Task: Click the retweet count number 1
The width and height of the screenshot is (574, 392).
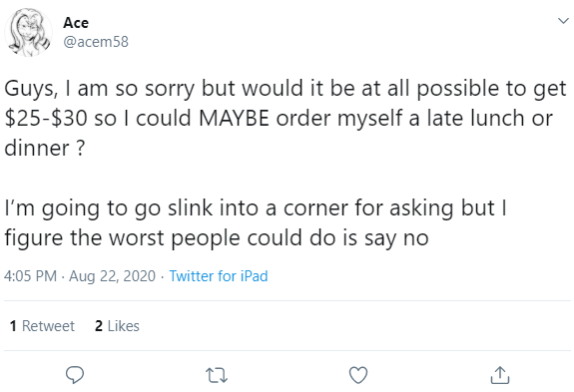Action: click(13, 326)
